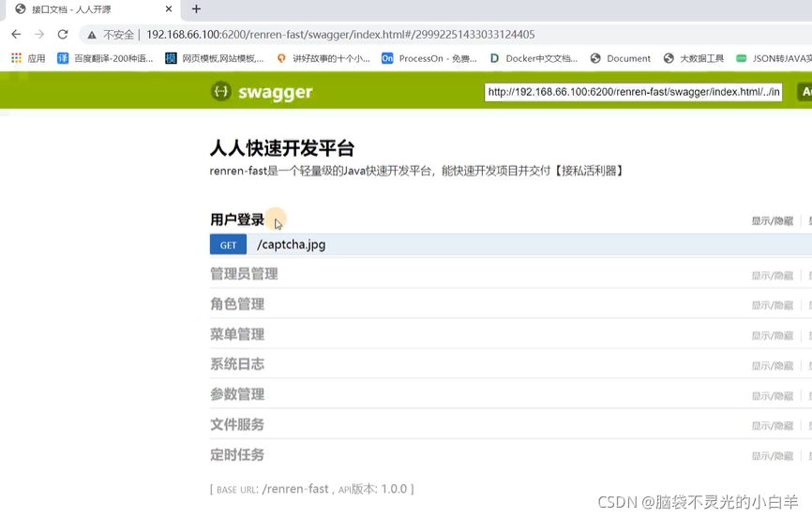This screenshot has width=812, height=518.
Task: Click the browser forward arrow
Action: pyautogui.click(x=39, y=34)
